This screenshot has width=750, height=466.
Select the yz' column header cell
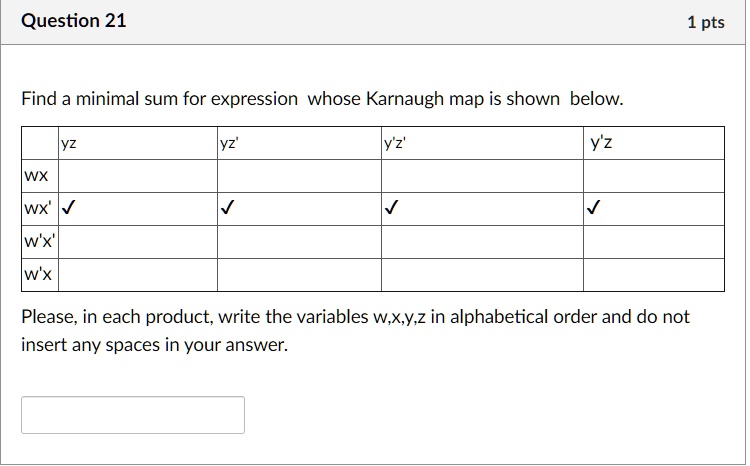[x=299, y=143]
